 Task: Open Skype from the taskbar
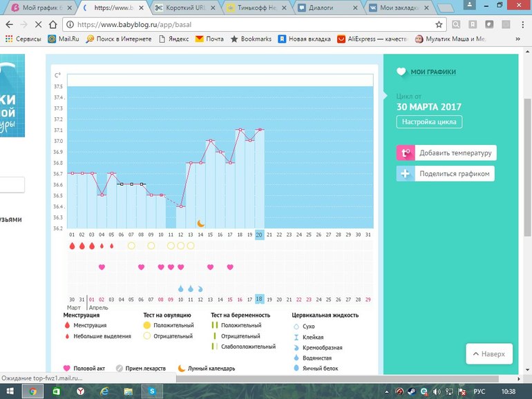(x=151, y=391)
